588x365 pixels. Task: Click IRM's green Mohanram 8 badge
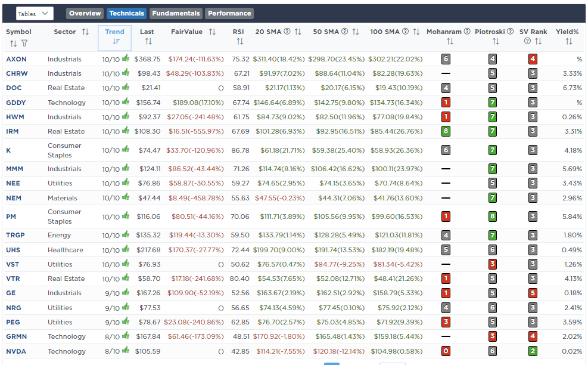[x=446, y=131]
